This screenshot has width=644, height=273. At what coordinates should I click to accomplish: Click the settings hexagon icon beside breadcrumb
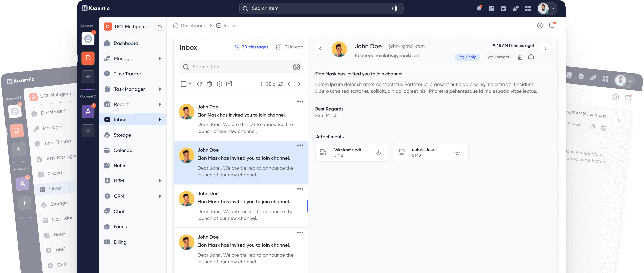tap(540, 25)
